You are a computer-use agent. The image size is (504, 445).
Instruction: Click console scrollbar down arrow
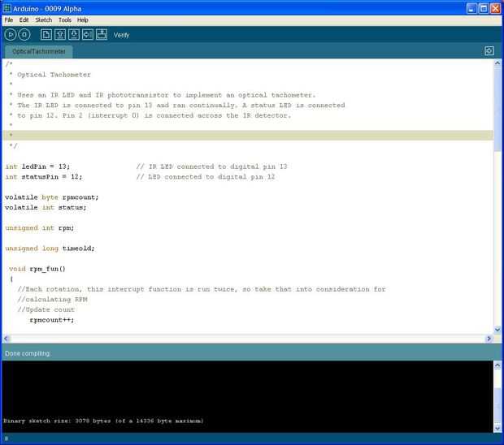click(497, 428)
